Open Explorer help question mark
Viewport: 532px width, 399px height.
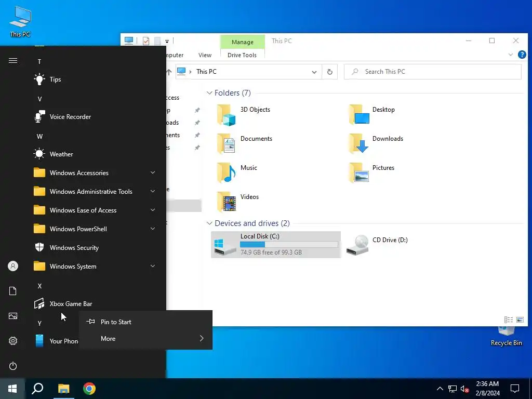tap(522, 55)
